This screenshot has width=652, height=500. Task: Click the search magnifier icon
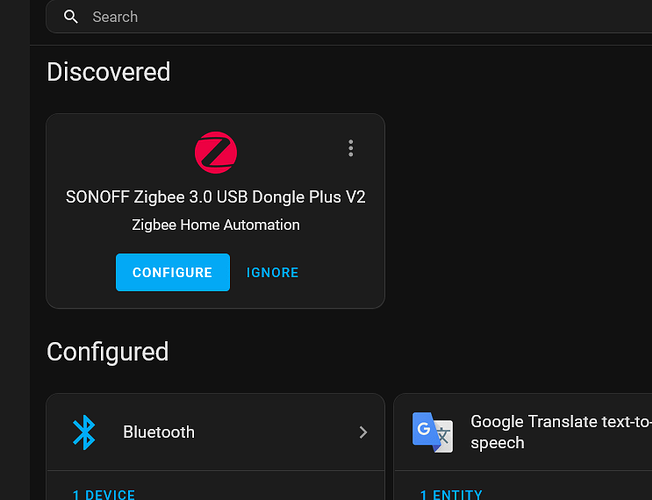click(x=71, y=17)
